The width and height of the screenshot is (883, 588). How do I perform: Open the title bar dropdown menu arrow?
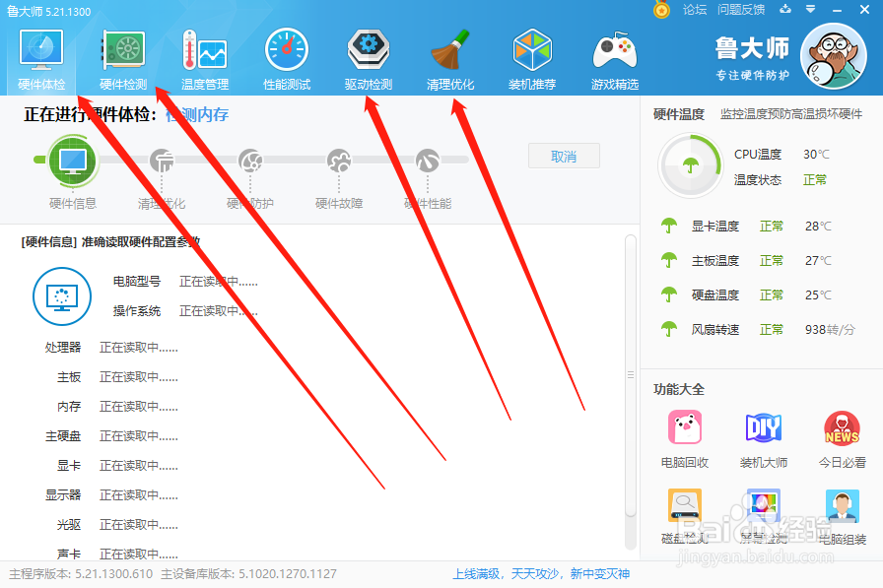810,9
